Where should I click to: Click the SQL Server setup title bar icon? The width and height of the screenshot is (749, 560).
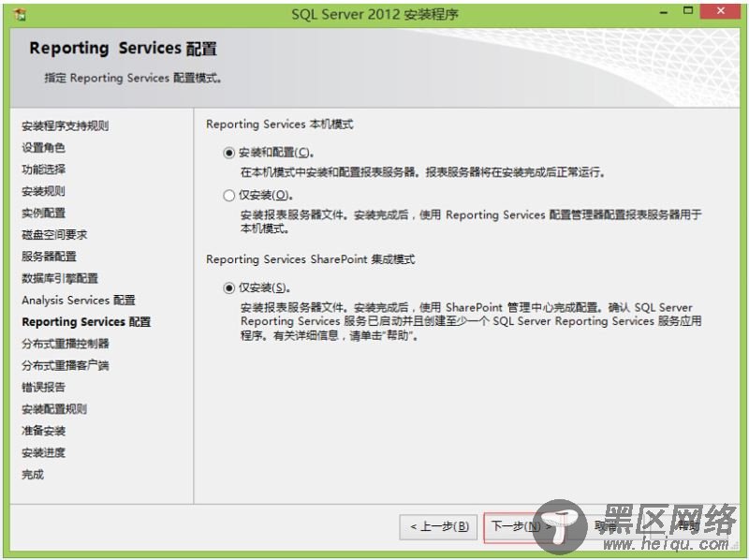[x=20, y=14]
